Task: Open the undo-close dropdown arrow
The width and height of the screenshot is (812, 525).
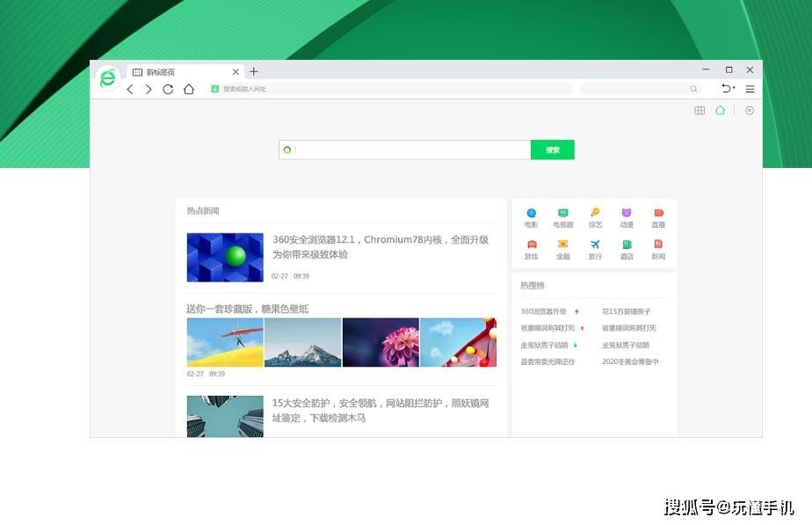Action: pyautogui.click(x=734, y=88)
